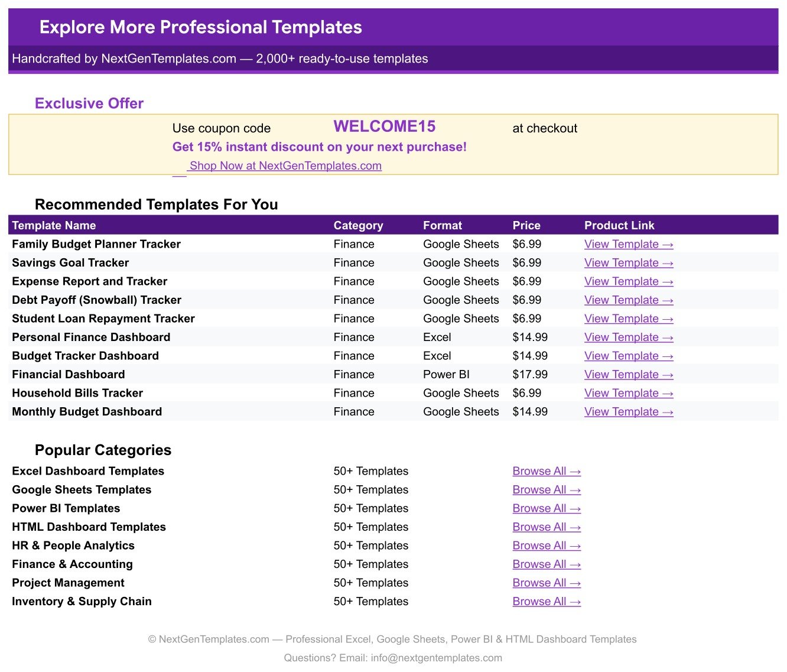Click the Inventory & Supply Chain category name
This screenshot has width=787, height=672.
coord(82,602)
